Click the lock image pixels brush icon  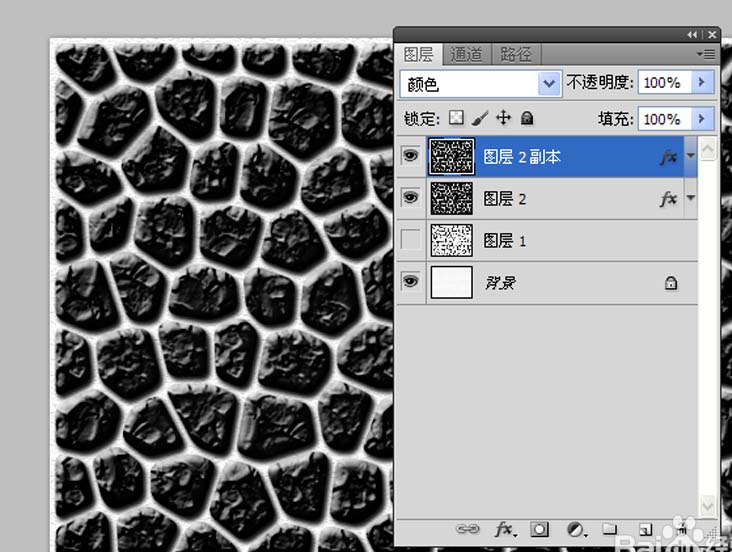[480, 118]
